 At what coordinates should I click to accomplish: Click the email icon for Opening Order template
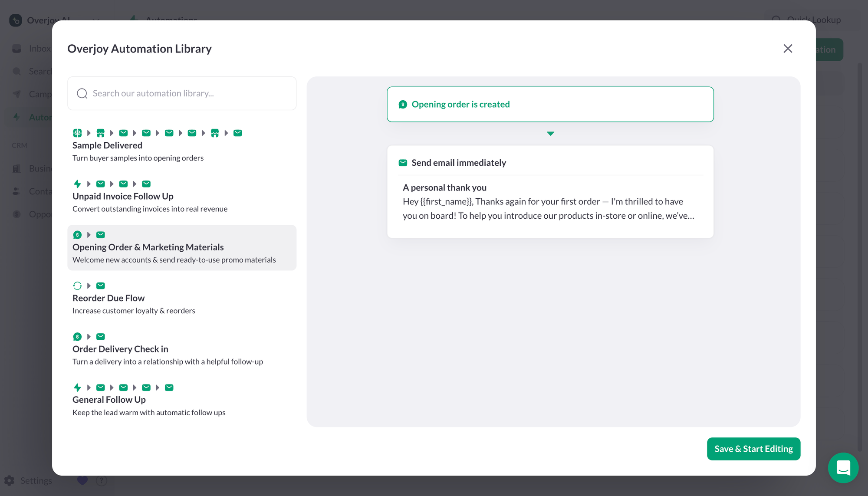(100, 235)
